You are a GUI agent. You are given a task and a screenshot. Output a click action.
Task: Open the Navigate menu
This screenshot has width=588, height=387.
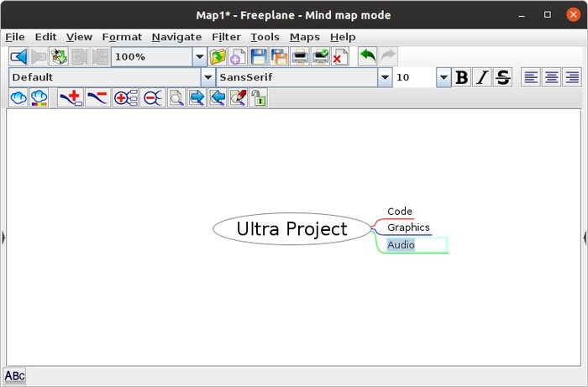176,37
